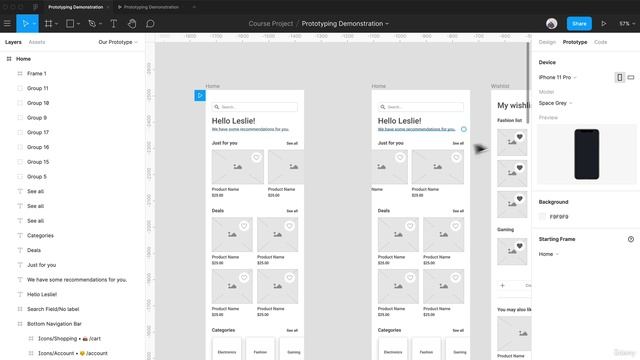Switch to the Prototype tab

575,42
